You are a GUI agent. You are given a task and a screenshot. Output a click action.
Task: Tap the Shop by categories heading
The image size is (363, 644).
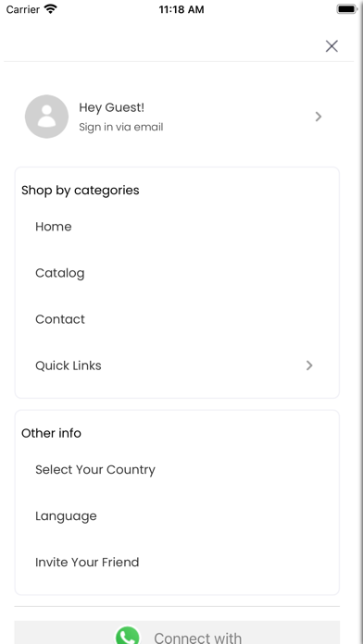tap(81, 191)
